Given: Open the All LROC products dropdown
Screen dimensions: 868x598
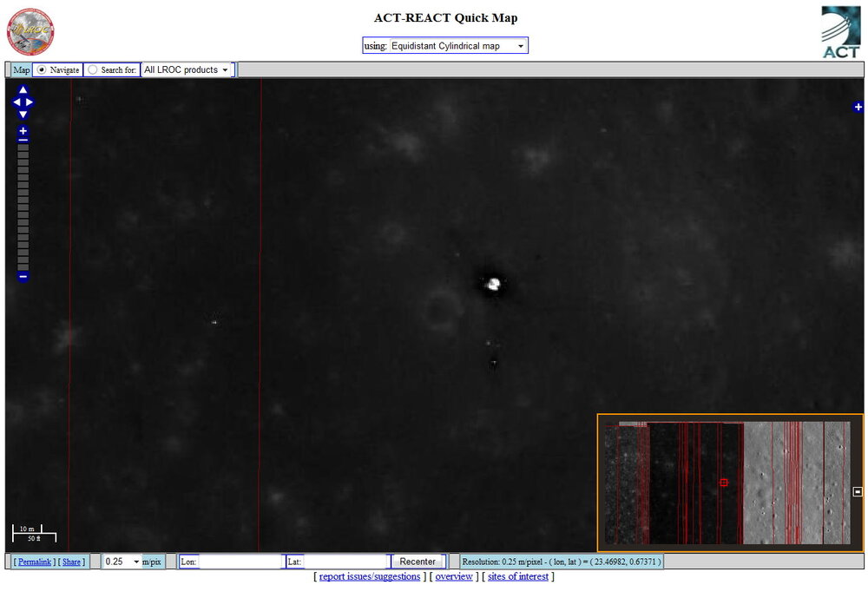Looking at the screenshot, I should (x=187, y=69).
